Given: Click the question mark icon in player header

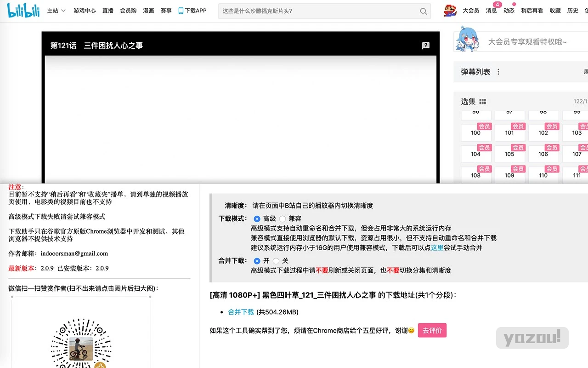Looking at the screenshot, I should click(x=426, y=45).
